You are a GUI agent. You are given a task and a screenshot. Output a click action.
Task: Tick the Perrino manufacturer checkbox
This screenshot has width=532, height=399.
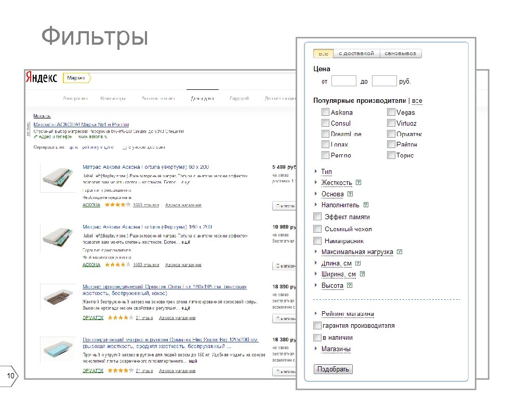pos(325,155)
